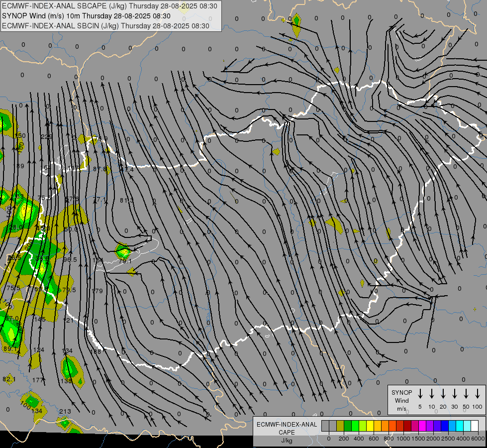487x448 pixels.
Task: Select the cyan CAPE legend swatch
Action: click(x=459, y=426)
